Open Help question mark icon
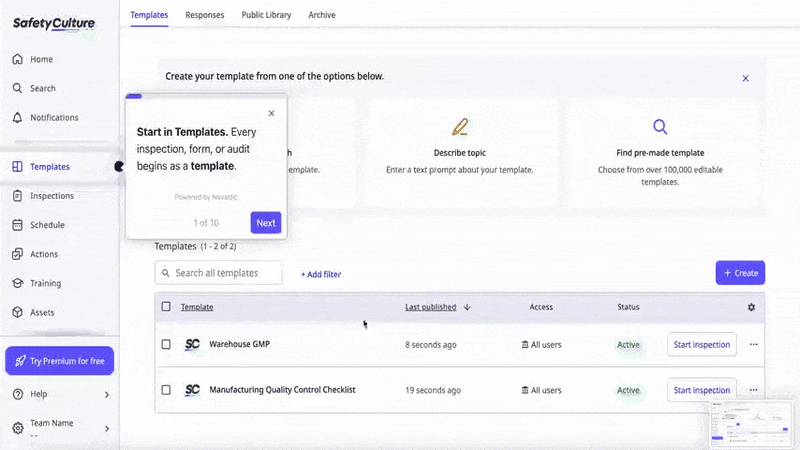The width and height of the screenshot is (800, 450). click(18, 394)
